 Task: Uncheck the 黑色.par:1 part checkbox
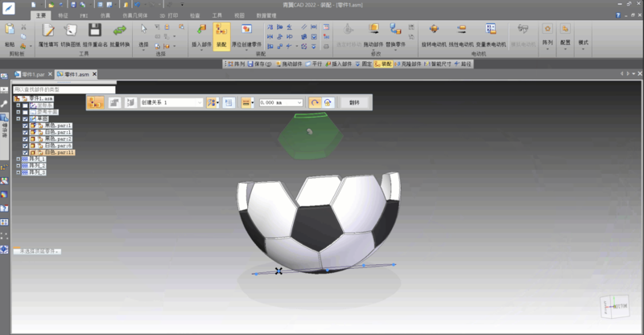tap(26, 126)
